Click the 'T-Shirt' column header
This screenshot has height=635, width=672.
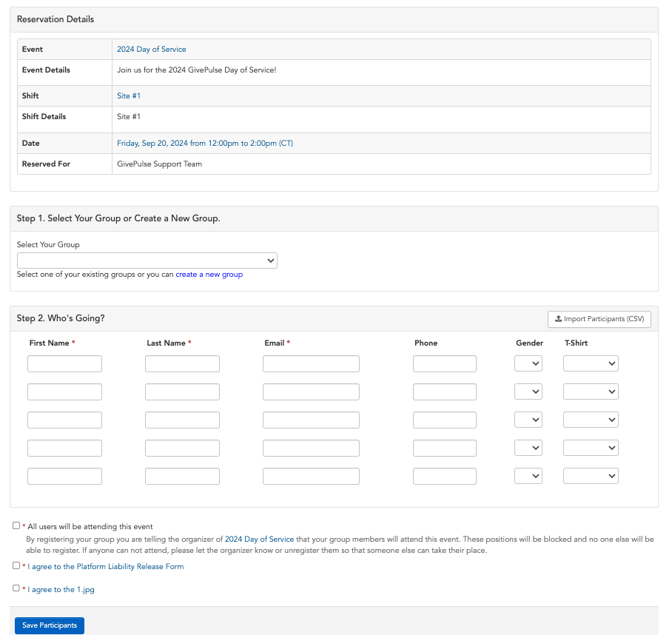(x=576, y=343)
